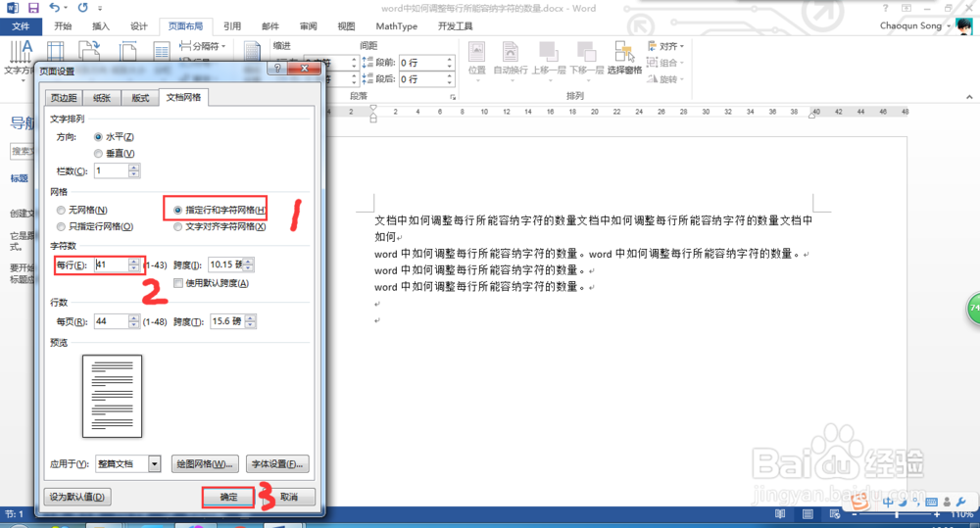980x528 pixels.
Task: Select 文字对齐字符网格 grid option
Action: (177, 226)
